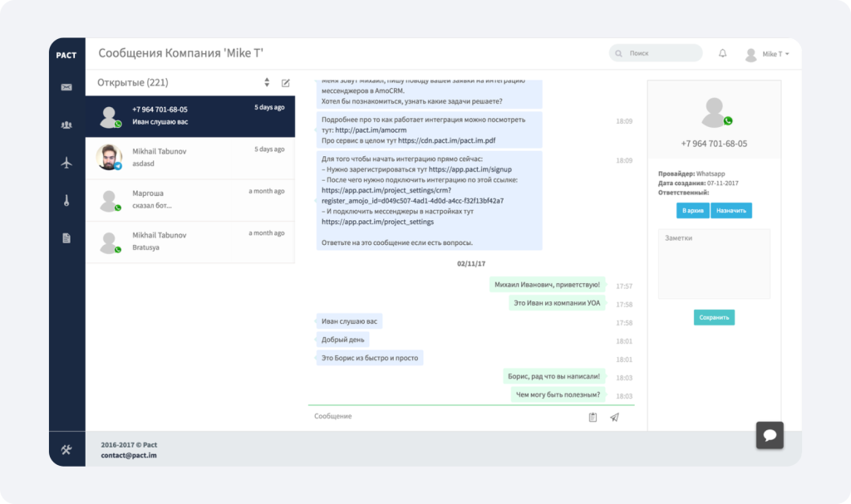Open the cdn.pact.im/pact.im.pdf link
Screen dimensions: 851x504
point(446,140)
